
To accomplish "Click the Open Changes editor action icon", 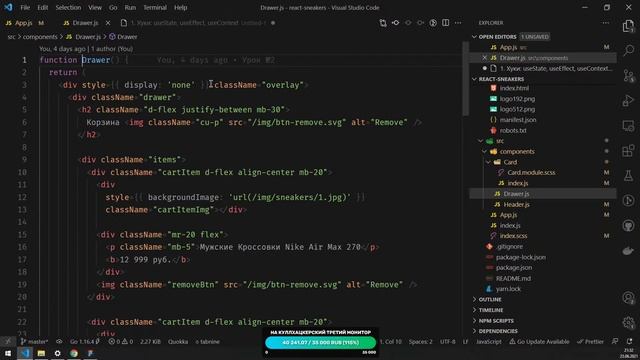I will coord(383,23).
